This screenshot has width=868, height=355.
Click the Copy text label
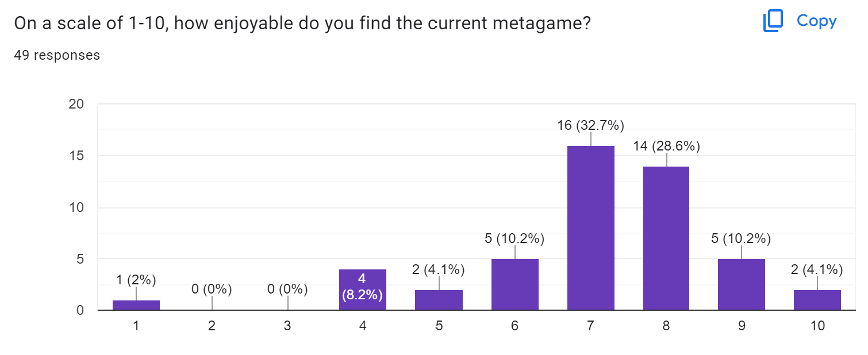click(x=816, y=21)
